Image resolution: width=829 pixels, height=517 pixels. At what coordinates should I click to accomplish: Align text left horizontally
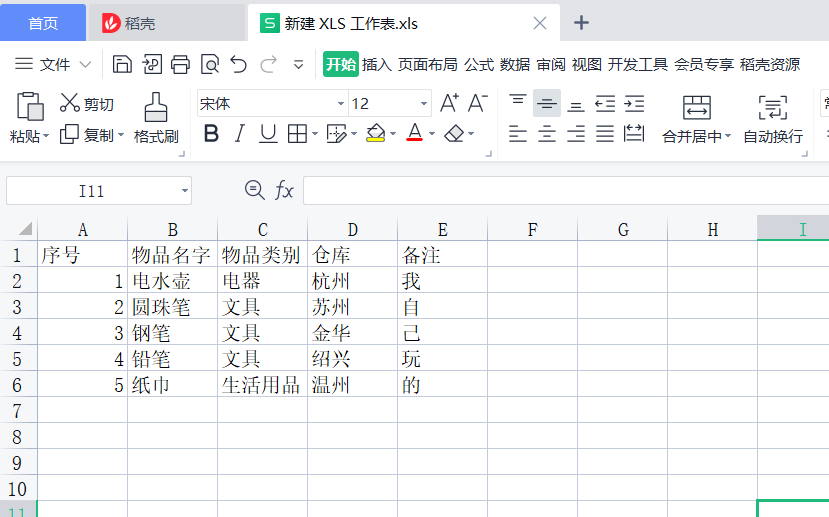coord(518,134)
